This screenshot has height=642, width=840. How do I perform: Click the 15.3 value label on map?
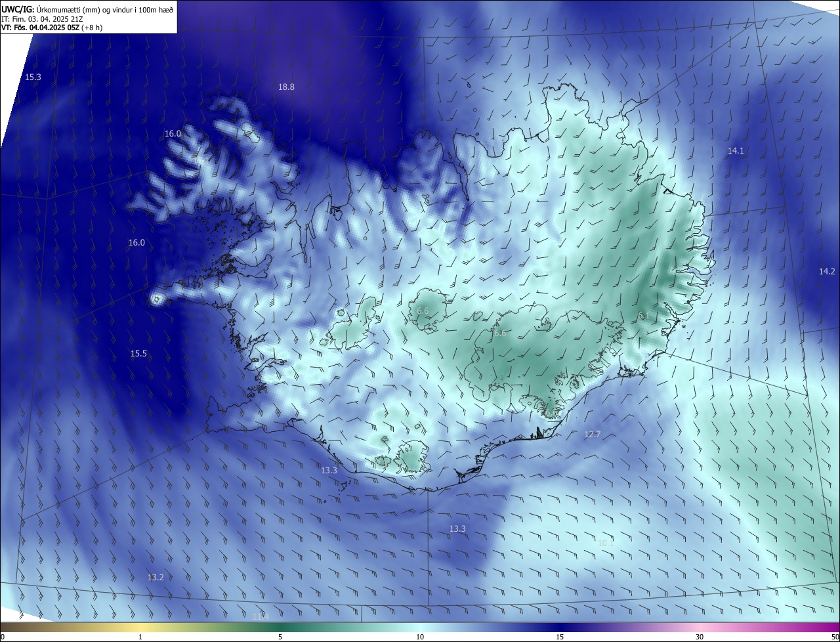pyautogui.click(x=33, y=77)
